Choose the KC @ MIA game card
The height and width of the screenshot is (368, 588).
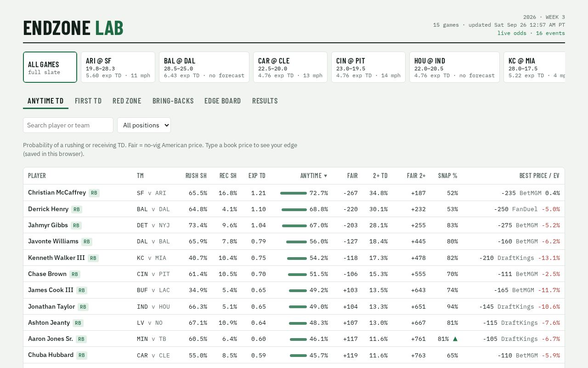pos(534,67)
